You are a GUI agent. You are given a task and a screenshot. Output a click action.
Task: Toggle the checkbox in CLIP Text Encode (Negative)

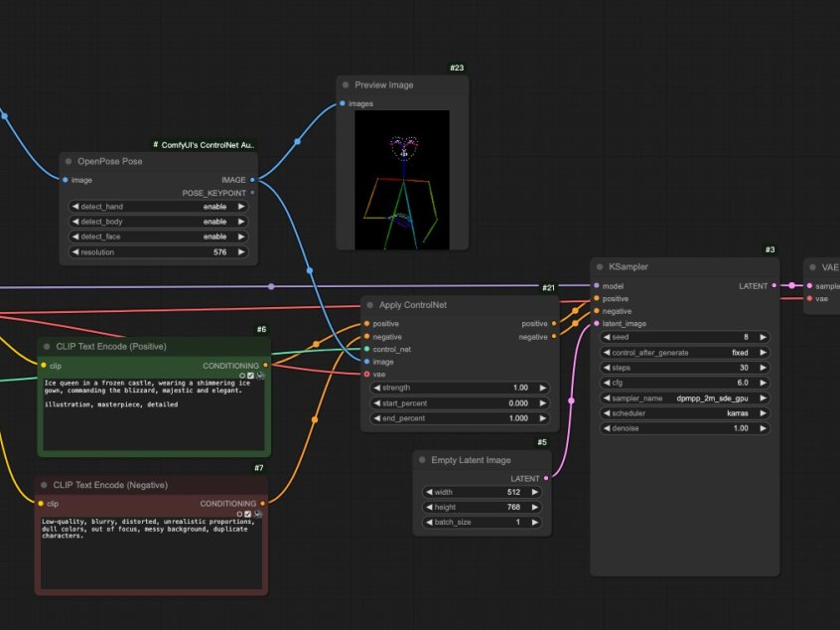247,514
